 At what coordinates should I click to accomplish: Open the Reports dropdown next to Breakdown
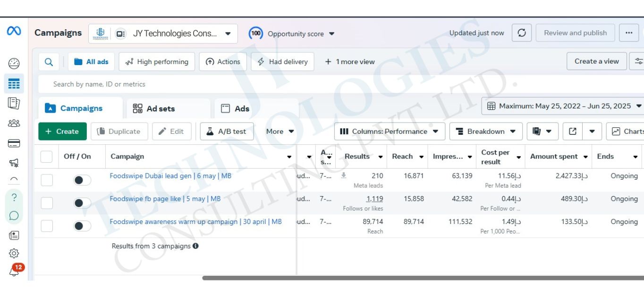542,132
